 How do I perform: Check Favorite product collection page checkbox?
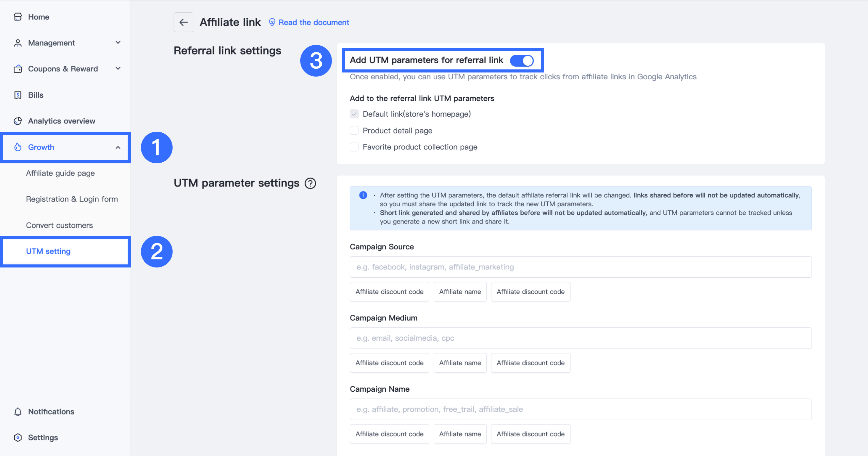pyautogui.click(x=354, y=147)
